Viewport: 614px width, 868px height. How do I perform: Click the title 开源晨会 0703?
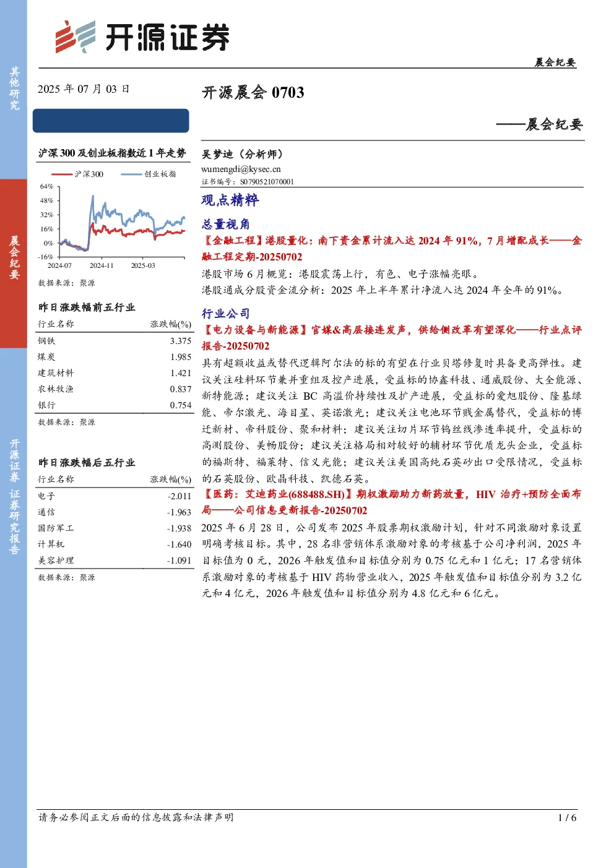tap(253, 93)
